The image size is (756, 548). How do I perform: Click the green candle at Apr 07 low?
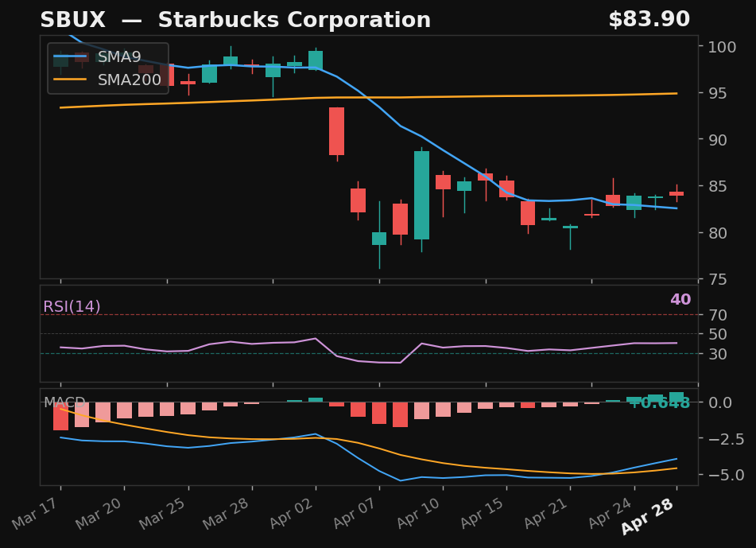click(x=379, y=239)
